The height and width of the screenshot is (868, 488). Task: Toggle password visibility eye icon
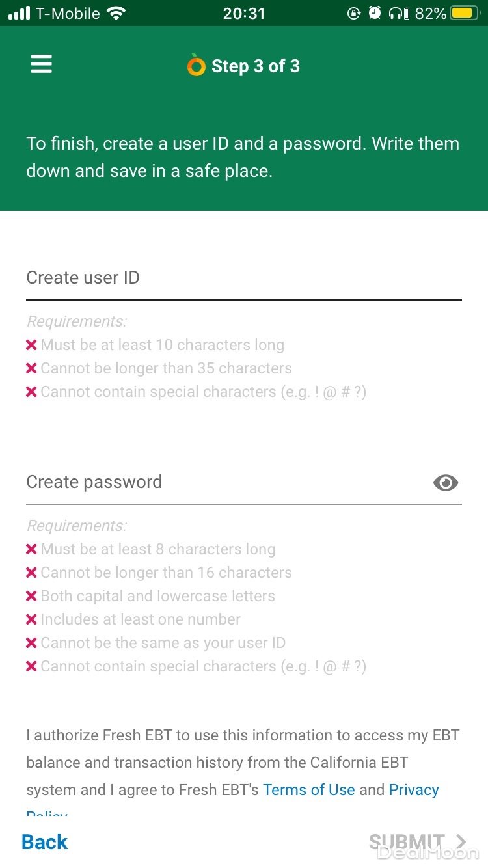click(x=446, y=483)
